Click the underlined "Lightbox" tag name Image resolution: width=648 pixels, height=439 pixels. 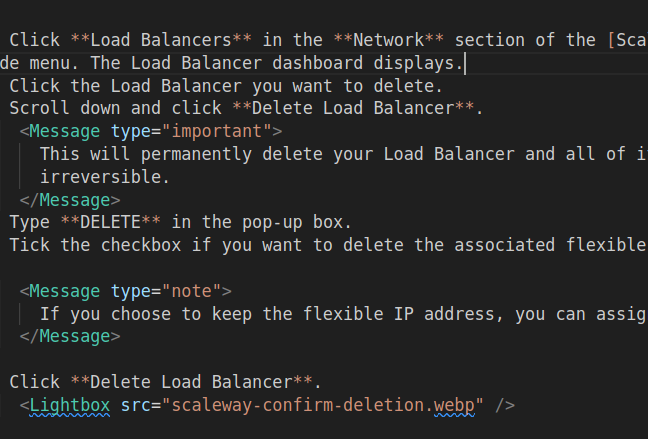[70, 405]
